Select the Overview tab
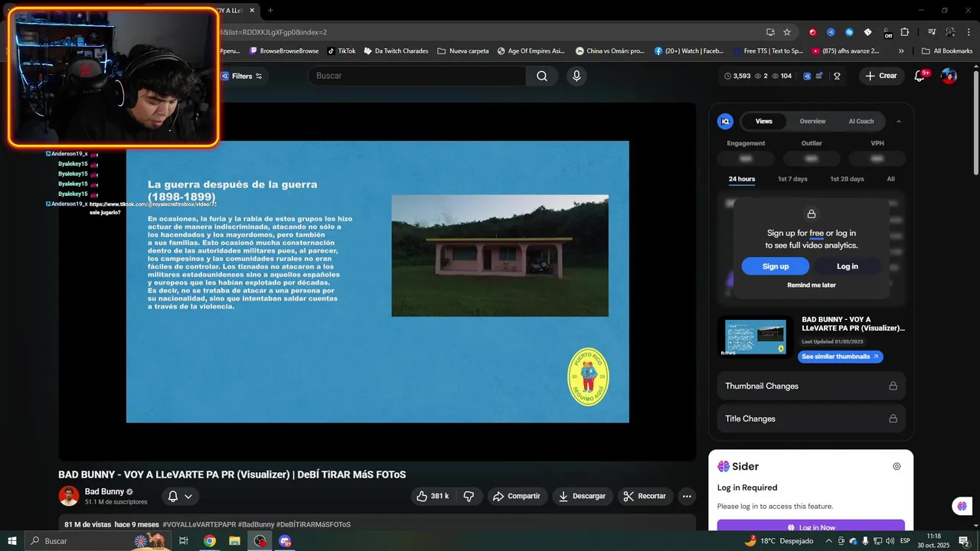 point(812,121)
